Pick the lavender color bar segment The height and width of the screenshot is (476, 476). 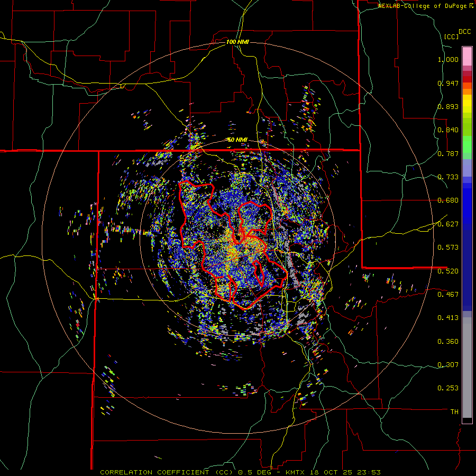click(x=467, y=168)
